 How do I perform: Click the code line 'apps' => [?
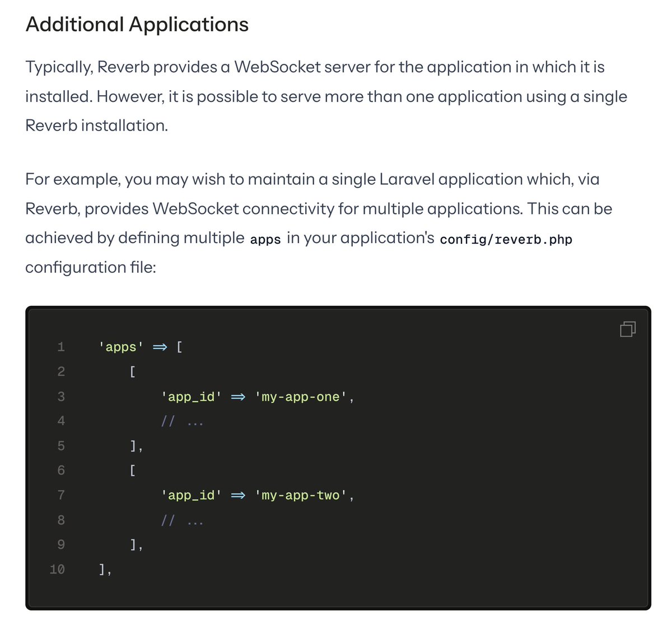tap(141, 347)
